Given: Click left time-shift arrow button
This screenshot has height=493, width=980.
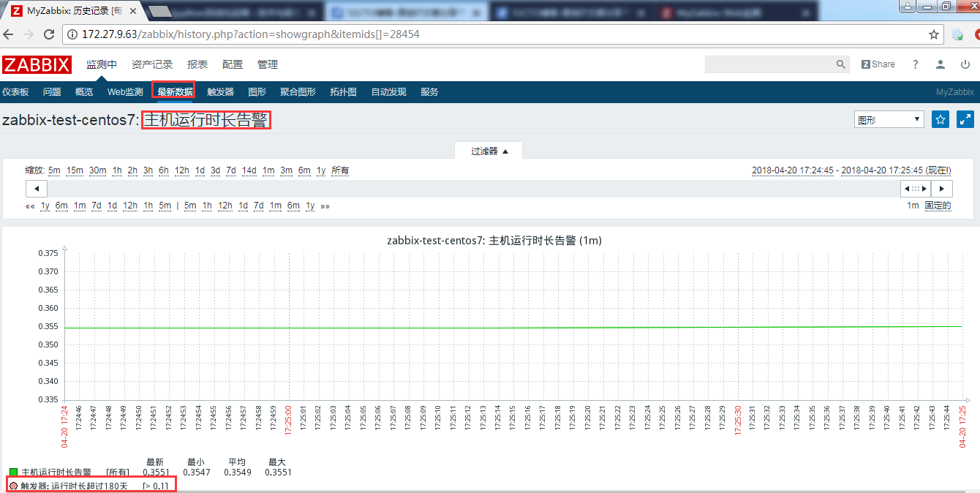Looking at the screenshot, I should (x=36, y=188).
